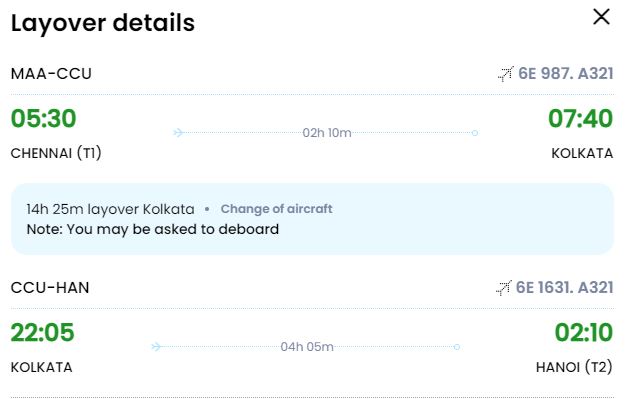
Task: Select flight number 6E 987. A321
Action: point(566,74)
